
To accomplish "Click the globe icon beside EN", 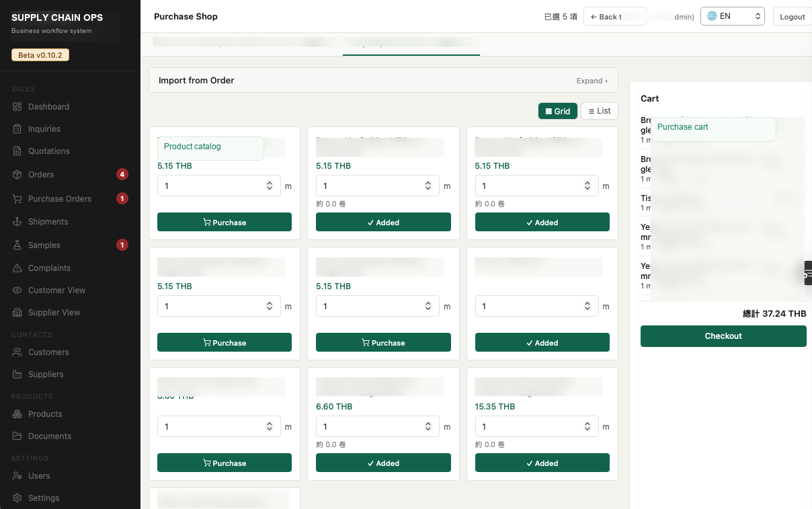I will [712, 16].
